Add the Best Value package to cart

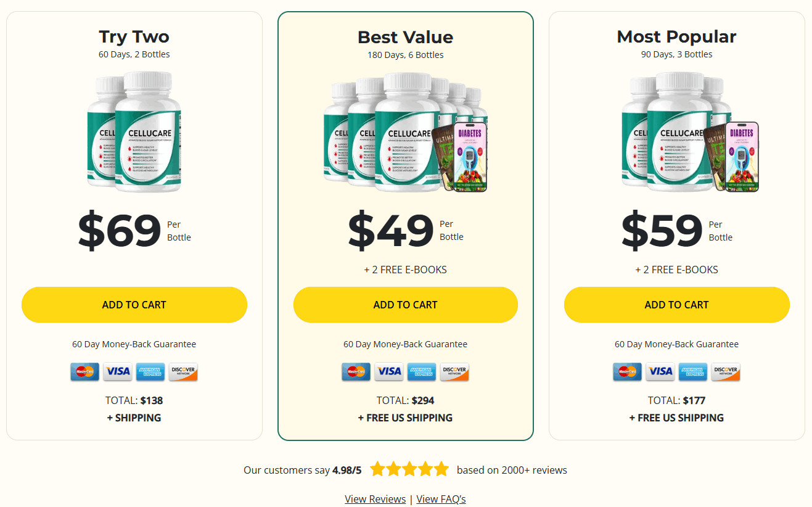coord(405,305)
